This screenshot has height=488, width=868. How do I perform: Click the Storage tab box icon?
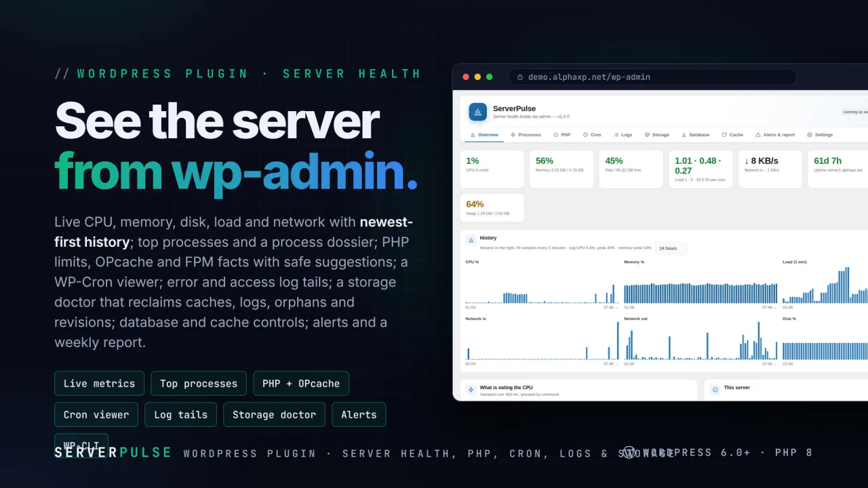point(647,135)
